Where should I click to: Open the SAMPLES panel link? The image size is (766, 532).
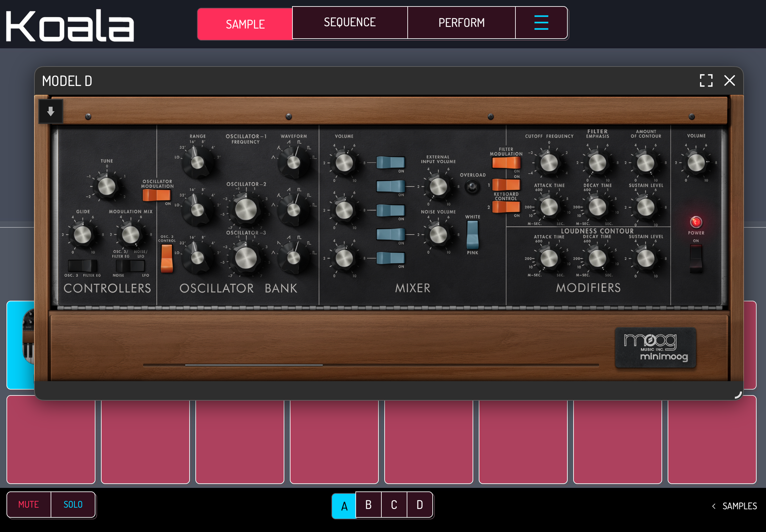734,506
